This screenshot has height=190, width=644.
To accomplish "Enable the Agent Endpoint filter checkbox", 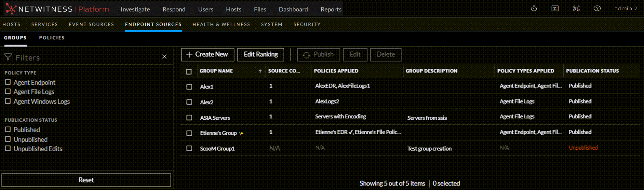I will [8, 82].
